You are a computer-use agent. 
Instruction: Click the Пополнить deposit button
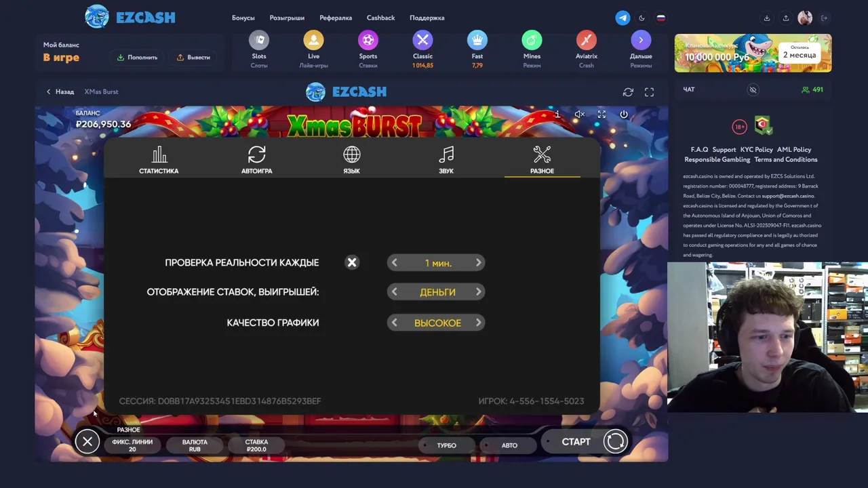(x=138, y=58)
